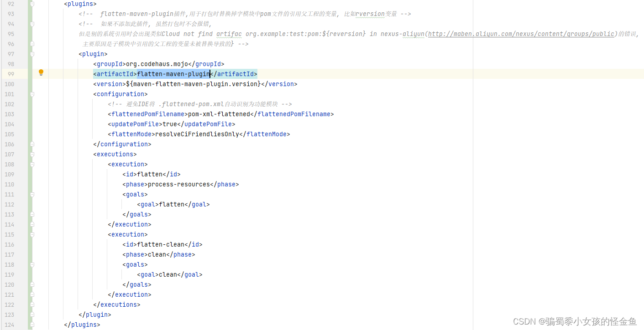Open the maben.aliyun.com nexus URL in comment
Image resolution: width=644 pixels, height=330 pixels.
pyautogui.click(x=521, y=34)
